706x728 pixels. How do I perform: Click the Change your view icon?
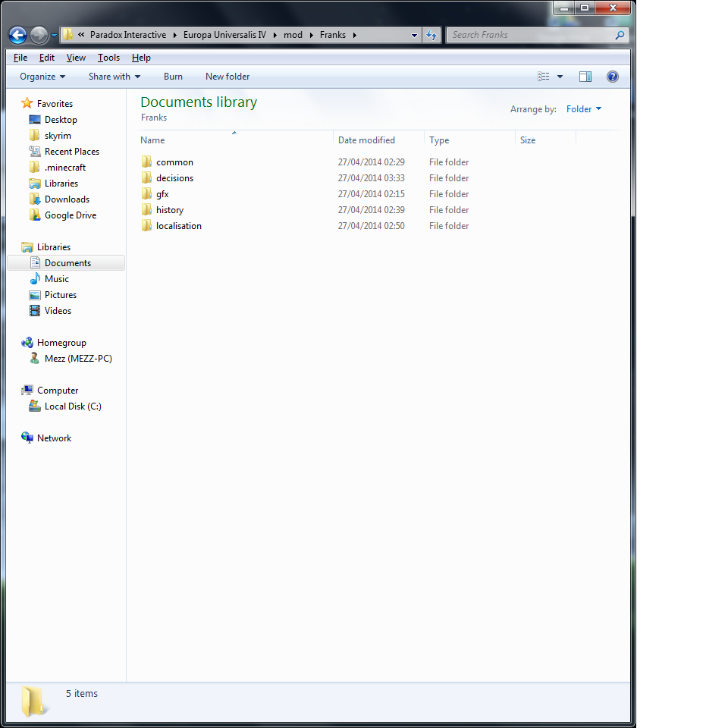click(543, 77)
